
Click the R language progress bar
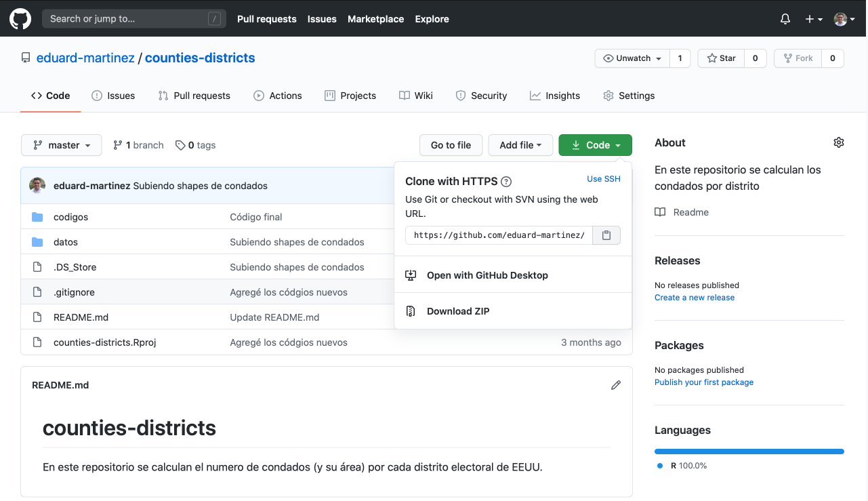[x=749, y=451]
